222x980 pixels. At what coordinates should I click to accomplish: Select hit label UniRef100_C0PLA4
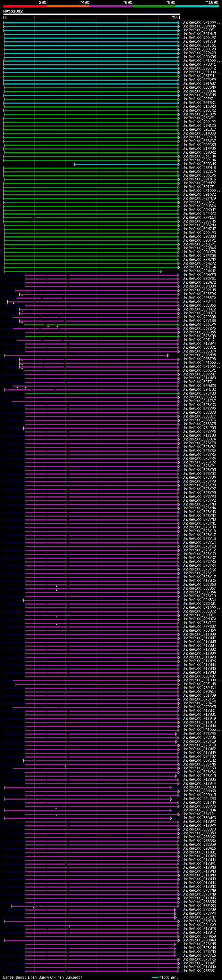click(x=199, y=160)
